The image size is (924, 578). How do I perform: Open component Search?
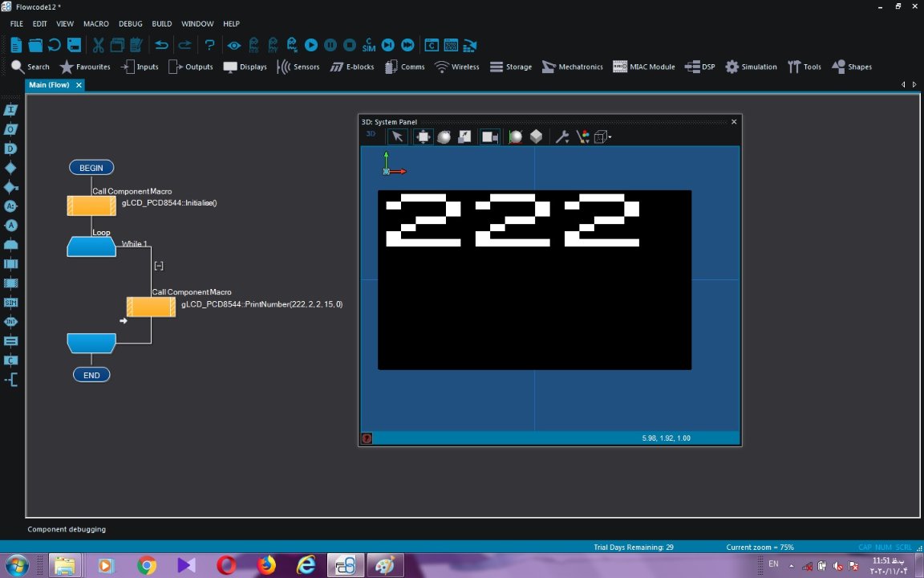point(30,67)
